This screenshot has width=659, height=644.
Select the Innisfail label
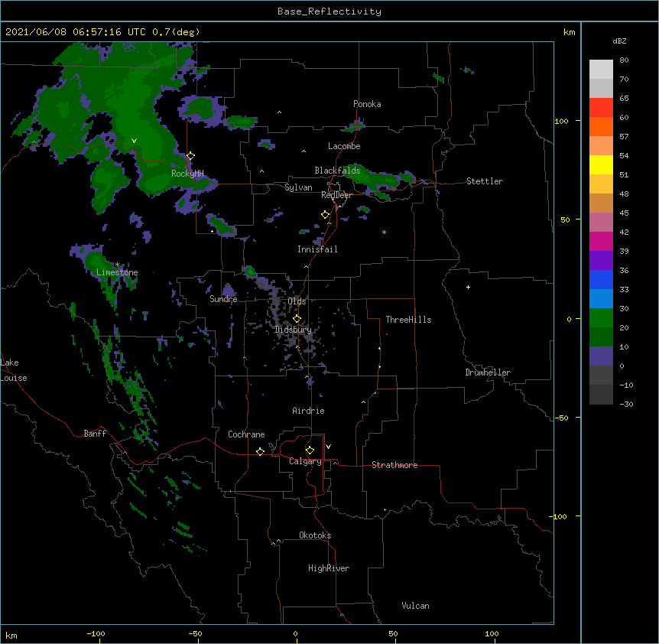click(317, 249)
